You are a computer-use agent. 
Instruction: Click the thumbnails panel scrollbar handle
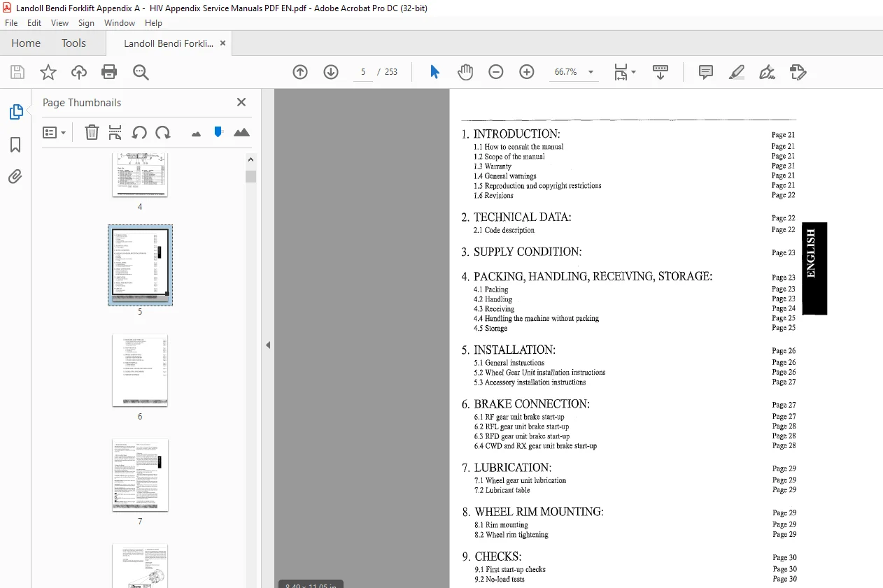pyautogui.click(x=250, y=175)
